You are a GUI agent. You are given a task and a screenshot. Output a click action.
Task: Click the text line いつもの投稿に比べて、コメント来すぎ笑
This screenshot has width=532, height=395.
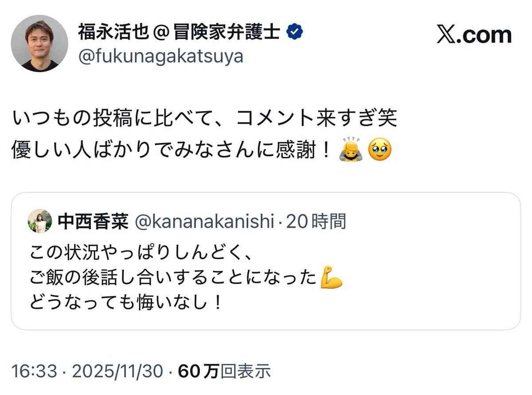coord(204,120)
